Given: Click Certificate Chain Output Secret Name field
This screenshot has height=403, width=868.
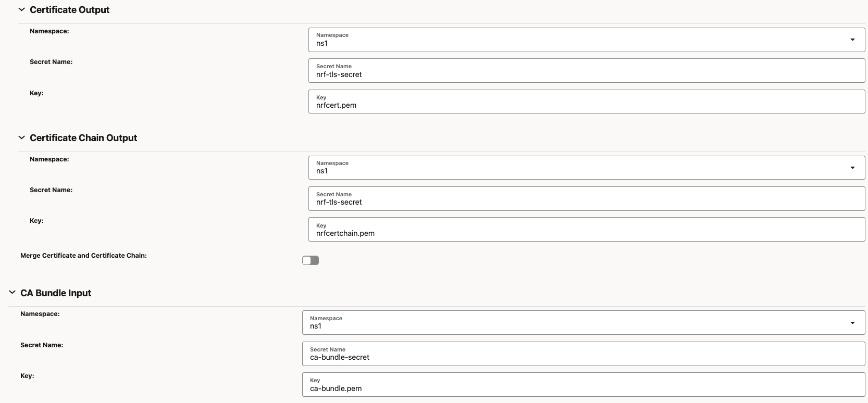Looking at the screenshot, I should pyautogui.click(x=587, y=198).
